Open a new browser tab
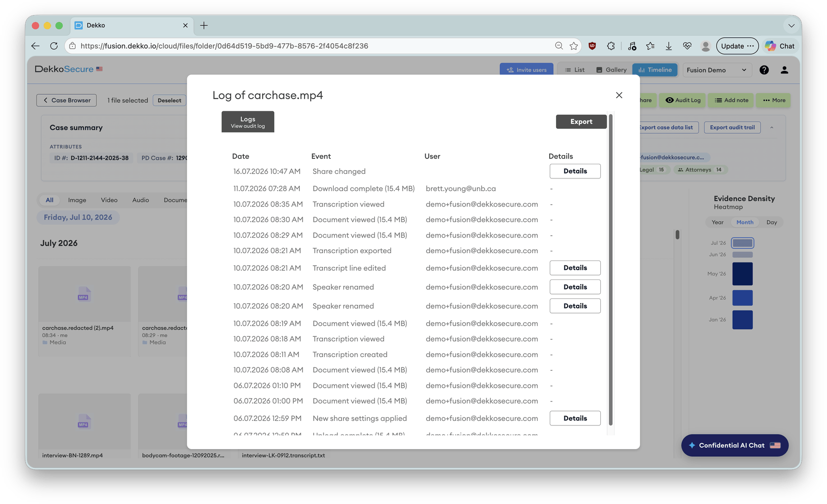The image size is (827, 504). (204, 25)
